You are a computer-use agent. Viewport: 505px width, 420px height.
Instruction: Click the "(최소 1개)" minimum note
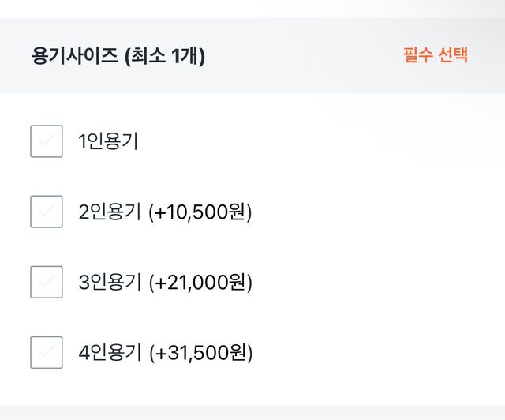point(165,57)
